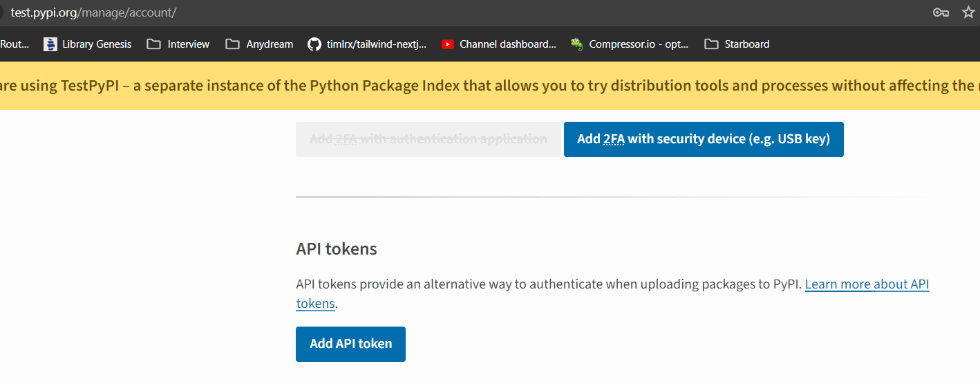Click the yellow TestPyPI notice banner
This screenshot has height=384, width=980.
[x=490, y=86]
